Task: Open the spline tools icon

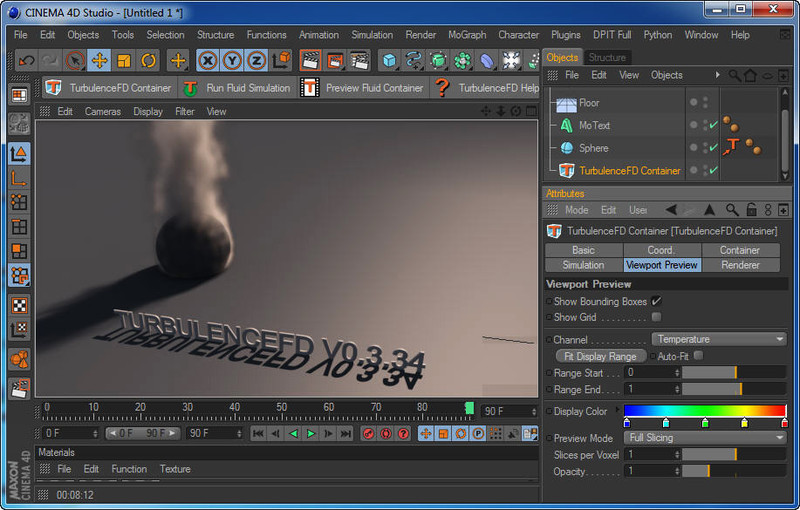Action: [414, 61]
